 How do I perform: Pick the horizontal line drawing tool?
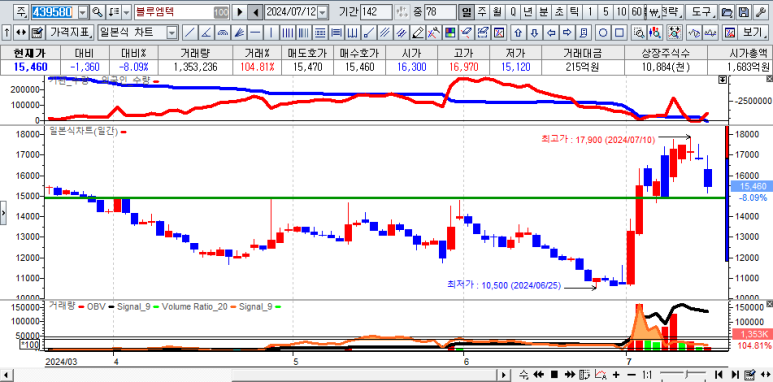pos(255,33)
